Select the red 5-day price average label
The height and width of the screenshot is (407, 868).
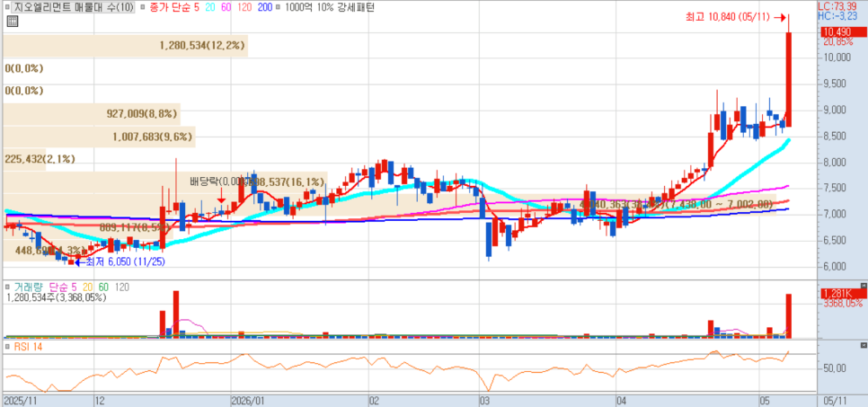click(198, 8)
